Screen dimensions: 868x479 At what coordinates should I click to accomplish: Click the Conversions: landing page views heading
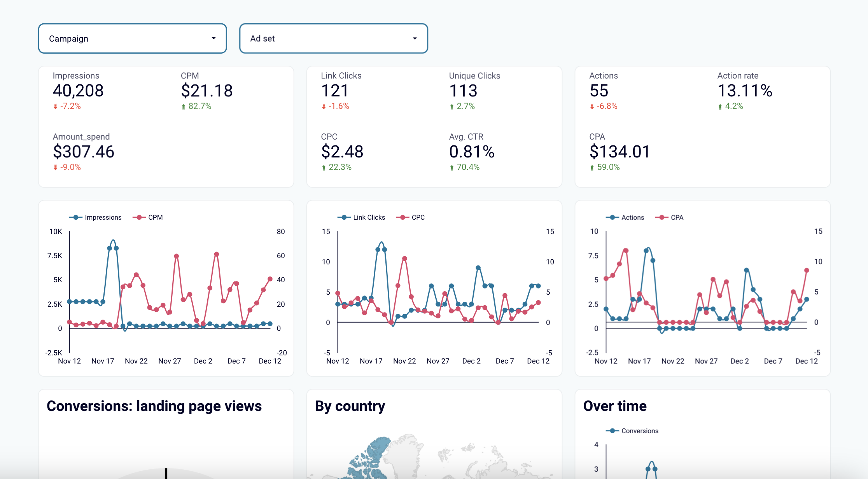pyautogui.click(x=154, y=406)
